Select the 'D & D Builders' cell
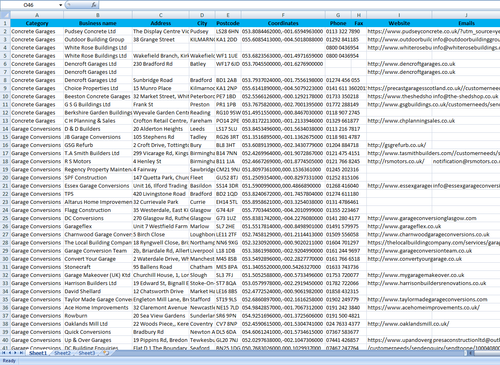The image size is (500, 365). [98, 129]
